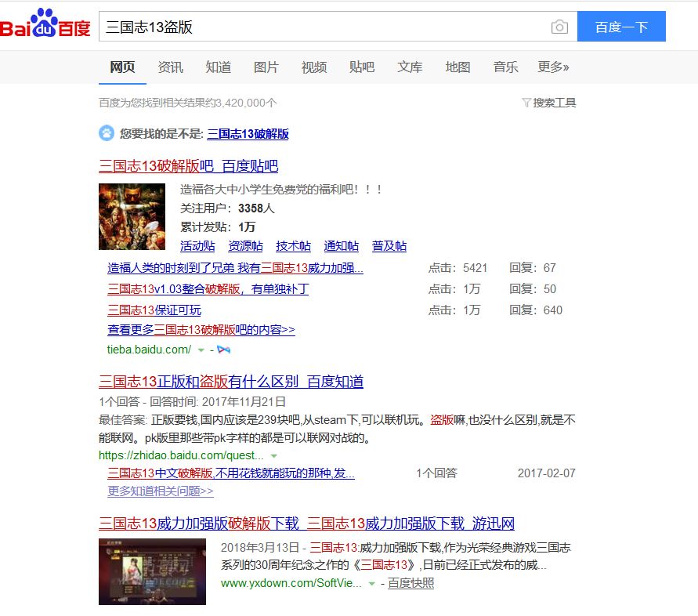Expand dropdown arrow next to tieba.baidu.com

[201, 350]
